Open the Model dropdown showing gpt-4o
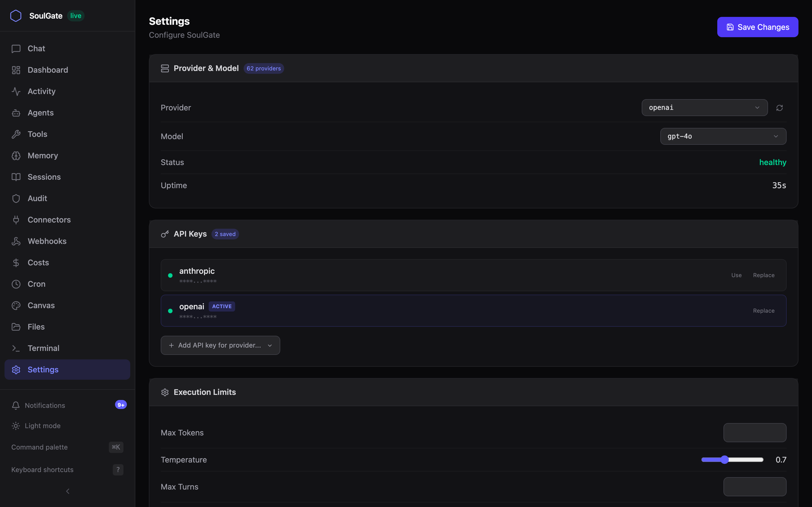This screenshot has height=507, width=812. pos(723,136)
